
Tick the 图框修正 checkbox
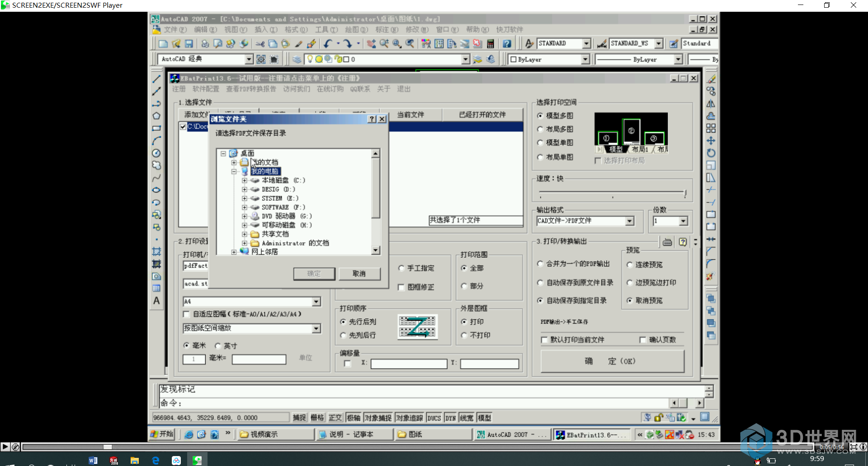[x=401, y=287]
